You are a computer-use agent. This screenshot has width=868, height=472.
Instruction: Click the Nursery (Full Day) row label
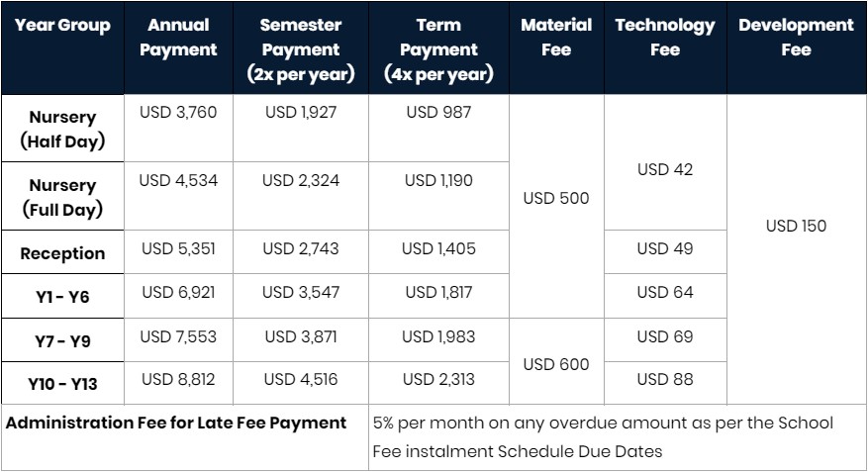62,197
